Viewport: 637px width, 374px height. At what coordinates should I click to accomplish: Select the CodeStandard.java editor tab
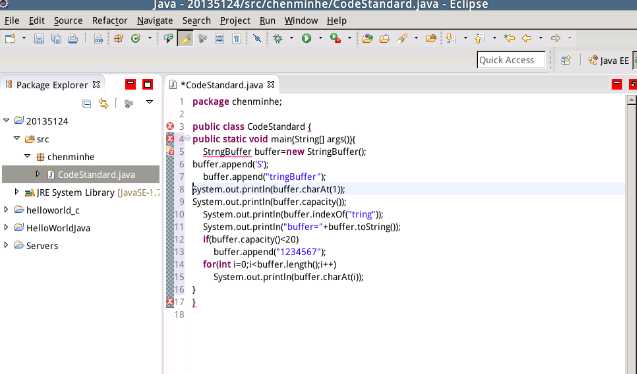[x=221, y=85]
